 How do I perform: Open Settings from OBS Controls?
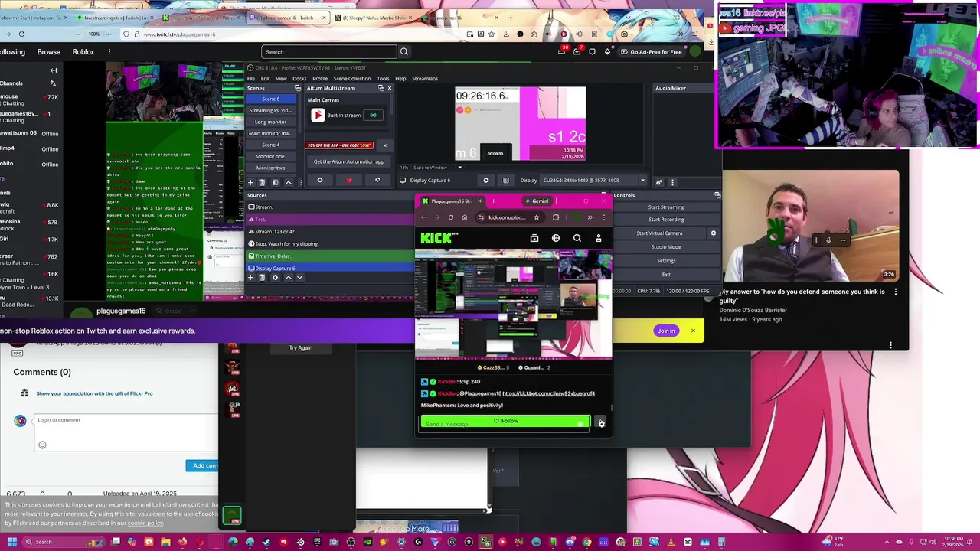(x=666, y=261)
